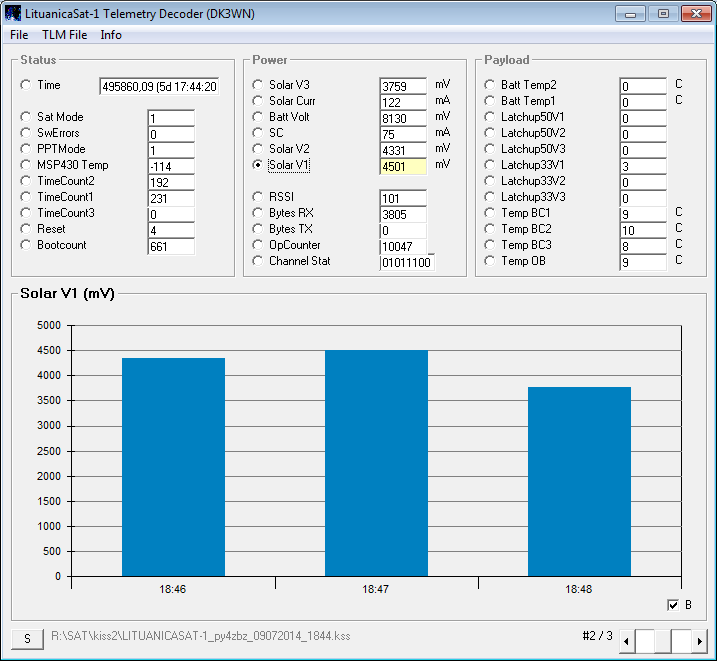This screenshot has width=717, height=661.
Task: Select the Temp BC1 radio button
Action: tap(489, 213)
